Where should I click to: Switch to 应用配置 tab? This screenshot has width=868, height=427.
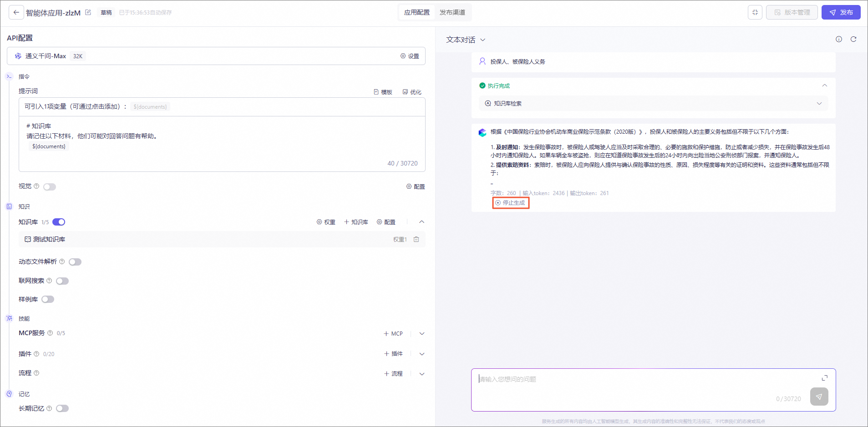(x=417, y=12)
